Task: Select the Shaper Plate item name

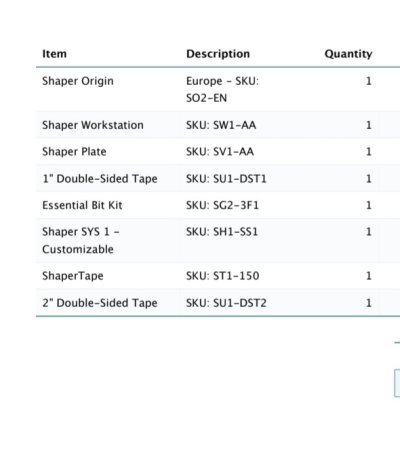Action: pos(74,152)
